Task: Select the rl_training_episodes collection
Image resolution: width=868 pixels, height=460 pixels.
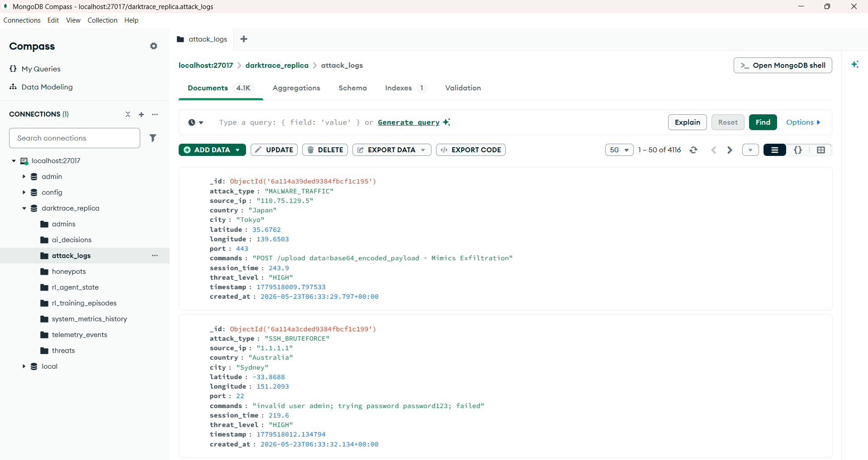Action: (85, 303)
